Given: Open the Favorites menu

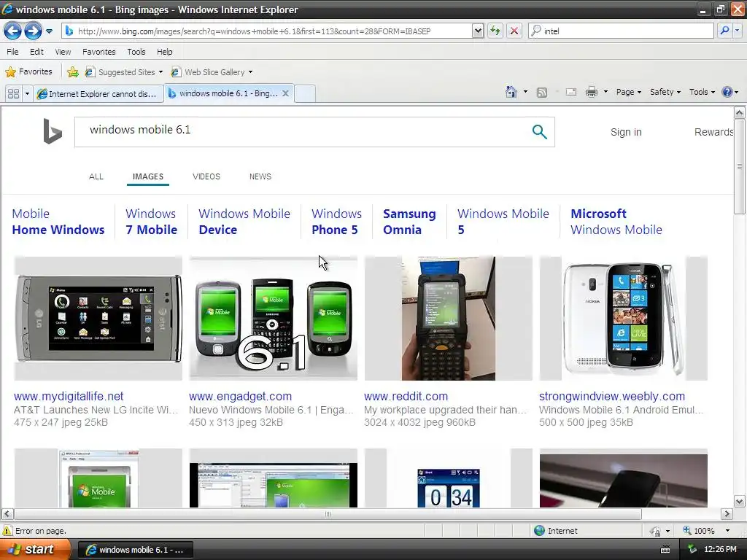Looking at the screenshot, I should [x=99, y=52].
